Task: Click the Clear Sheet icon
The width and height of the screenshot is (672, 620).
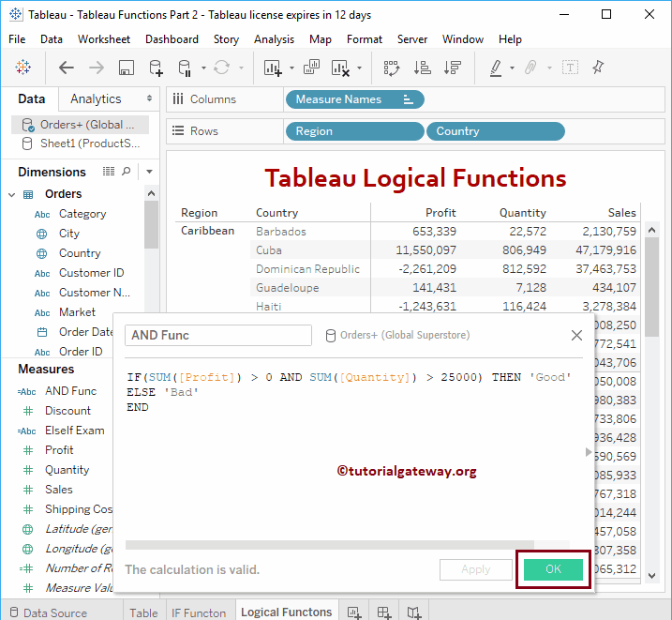Action: 340,68
